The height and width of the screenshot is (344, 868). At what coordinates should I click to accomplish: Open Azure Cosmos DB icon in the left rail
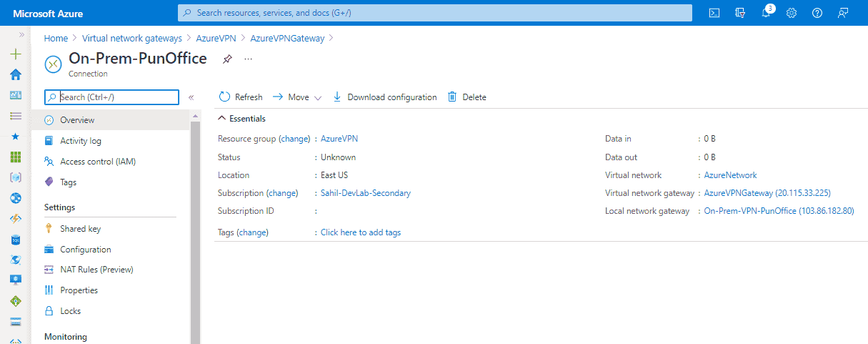click(16, 260)
